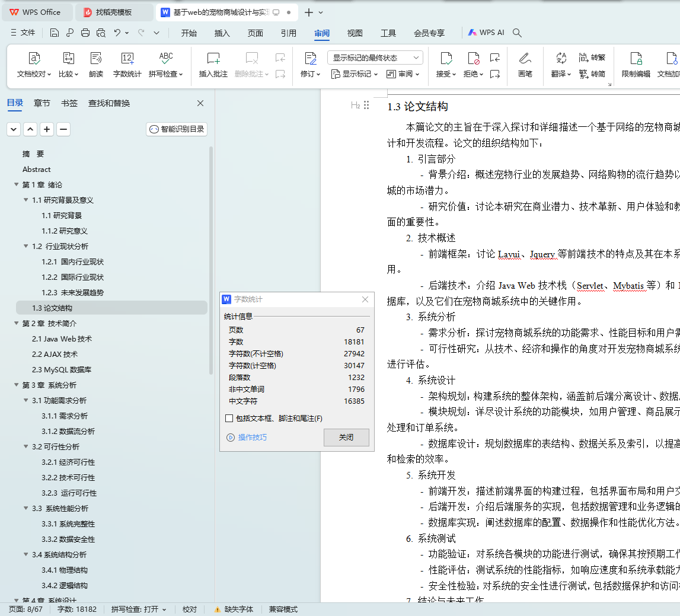Click 插入批注 insert comment icon
Screen dimensions: 680x616
(213, 64)
